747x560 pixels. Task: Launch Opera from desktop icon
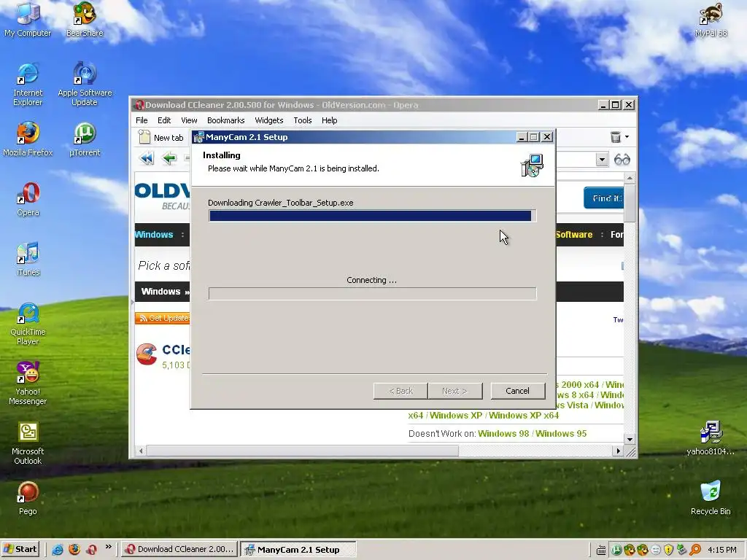tap(28, 200)
